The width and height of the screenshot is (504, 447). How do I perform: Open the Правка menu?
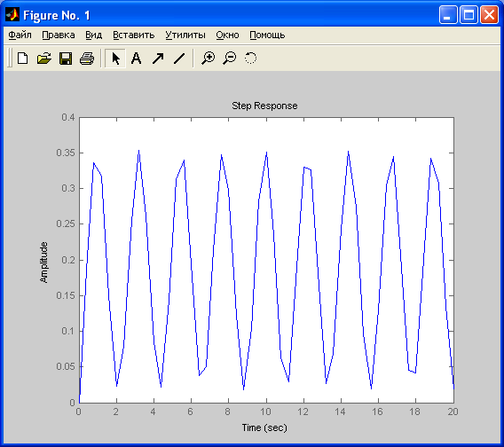(59, 35)
